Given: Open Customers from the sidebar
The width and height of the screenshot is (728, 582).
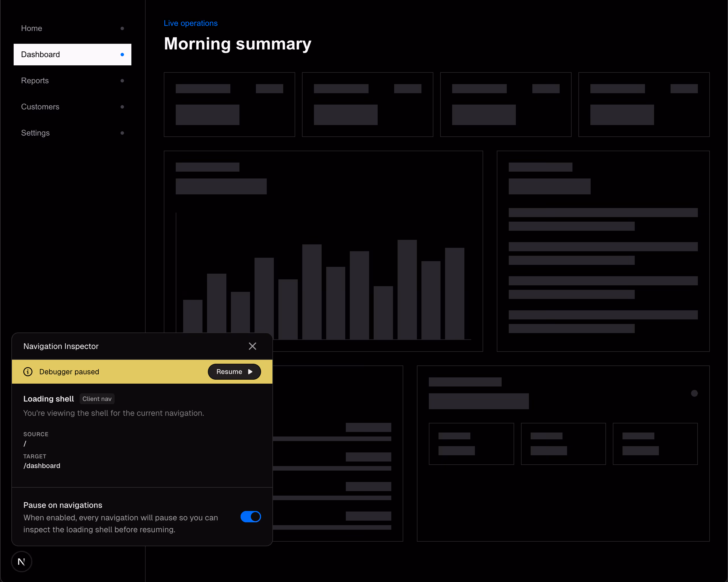Looking at the screenshot, I should click(72, 107).
